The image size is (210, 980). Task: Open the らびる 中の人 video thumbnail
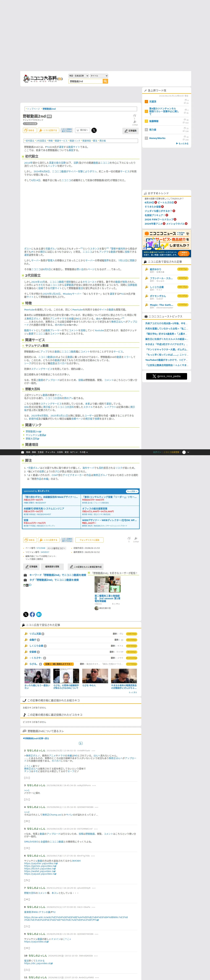(x=95, y=676)
